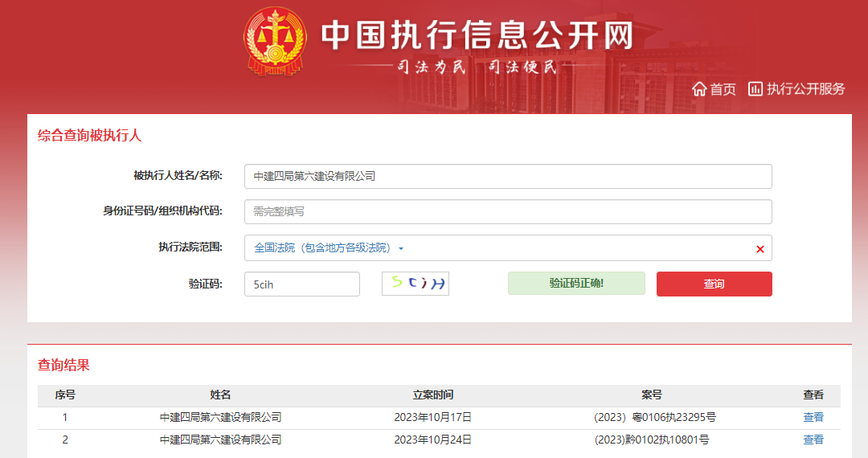Click the 序号 column header
The width and height of the screenshot is (868, 458).
coord(65,395)
